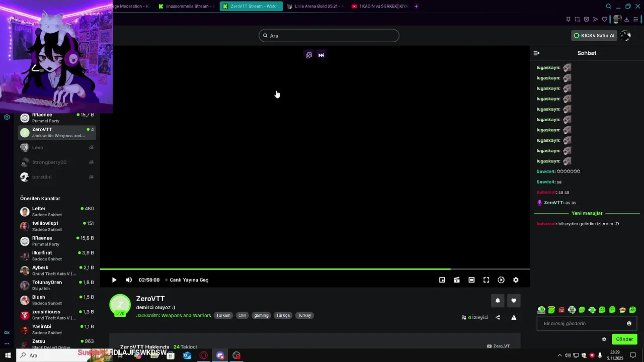Search tabs with magnifier icon

[608, 6]
